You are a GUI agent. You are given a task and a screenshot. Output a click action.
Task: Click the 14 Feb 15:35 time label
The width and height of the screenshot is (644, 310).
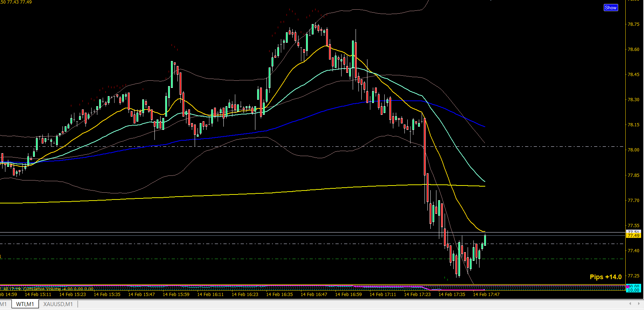click(107, 295)
